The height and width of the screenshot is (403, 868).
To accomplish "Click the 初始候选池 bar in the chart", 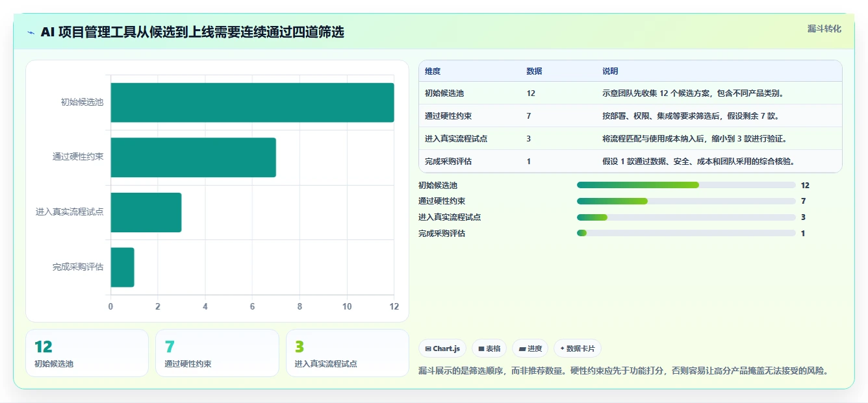I will (252, 103).
